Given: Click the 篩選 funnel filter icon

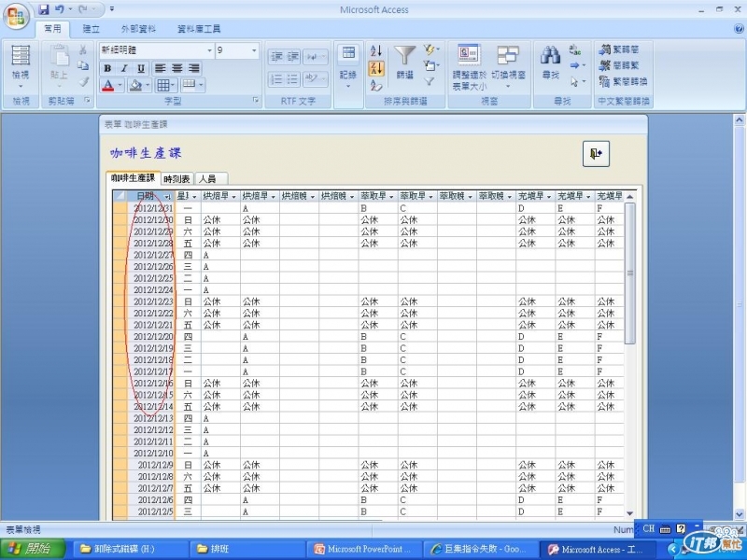Looking at the screenshot, I should coord(405,62).
